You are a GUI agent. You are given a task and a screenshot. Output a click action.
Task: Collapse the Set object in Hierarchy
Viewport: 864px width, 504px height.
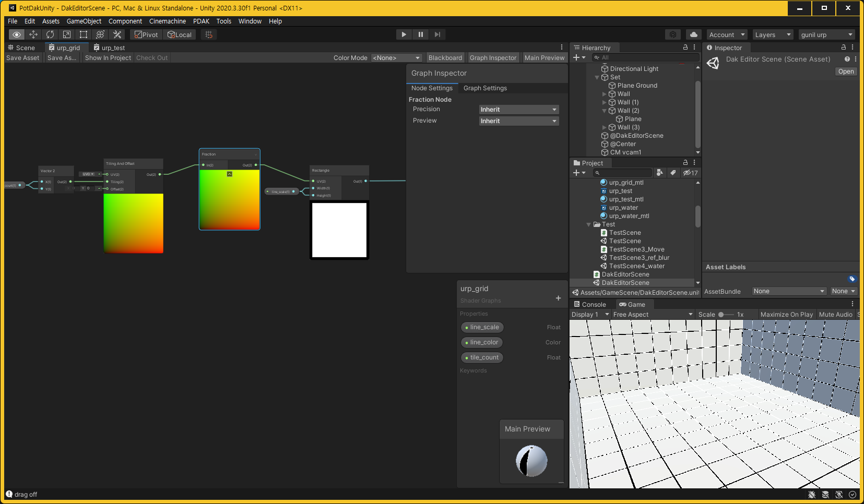coord(597,77)
